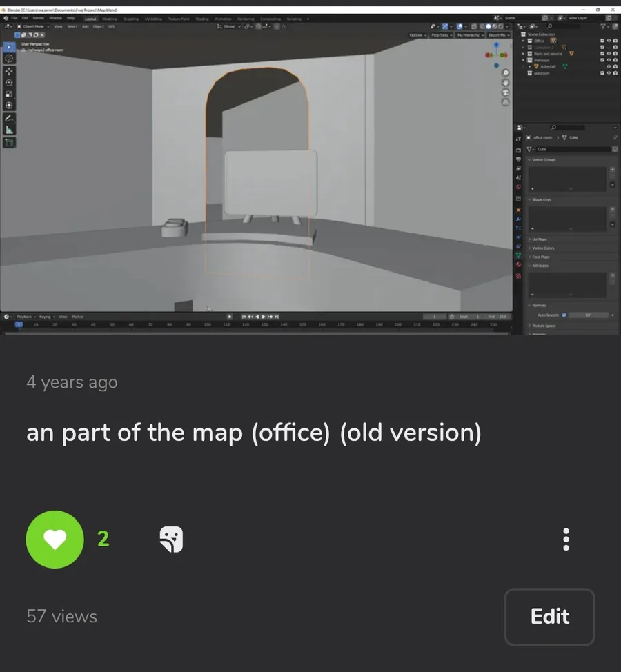The width and height of the screenshot is (621, 672).
Task: Hide the playroom collection eye icon
Action: click(x=609, y=73)
